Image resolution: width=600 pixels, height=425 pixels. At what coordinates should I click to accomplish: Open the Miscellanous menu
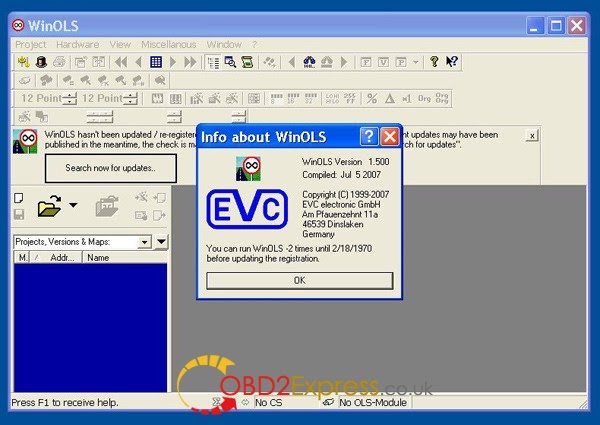[169, 45]
